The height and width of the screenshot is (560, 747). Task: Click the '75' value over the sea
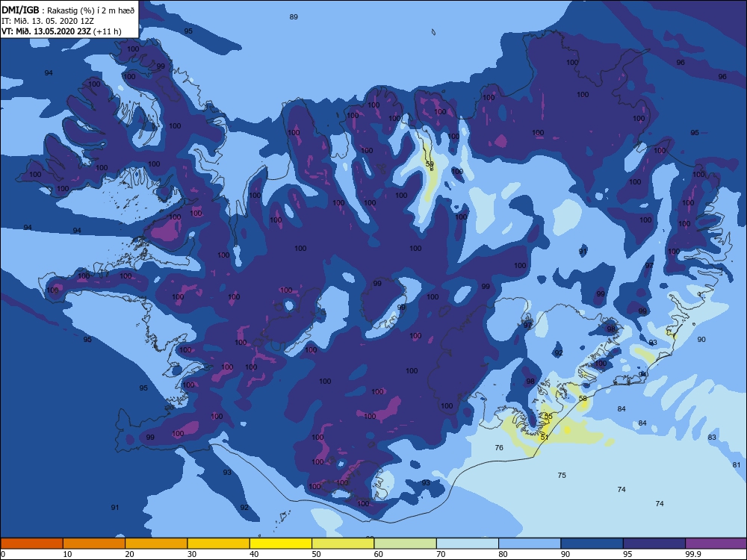click(x=562, y=475)
